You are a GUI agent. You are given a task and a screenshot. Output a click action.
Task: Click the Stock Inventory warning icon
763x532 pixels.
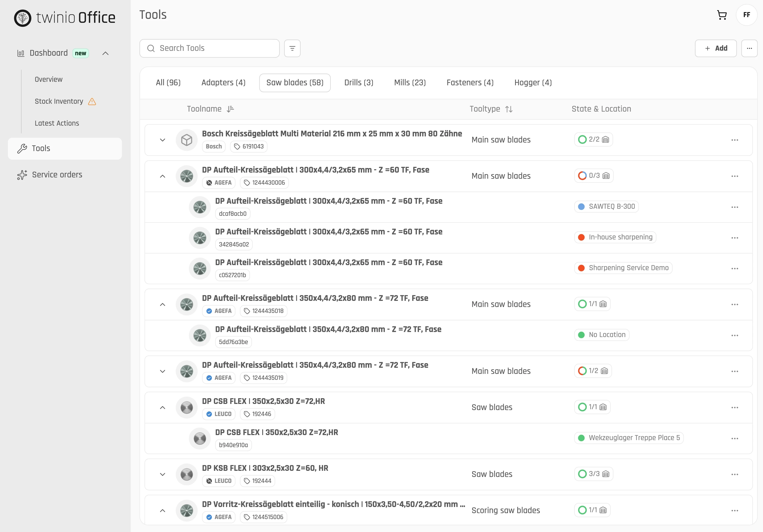coord(92,101)
